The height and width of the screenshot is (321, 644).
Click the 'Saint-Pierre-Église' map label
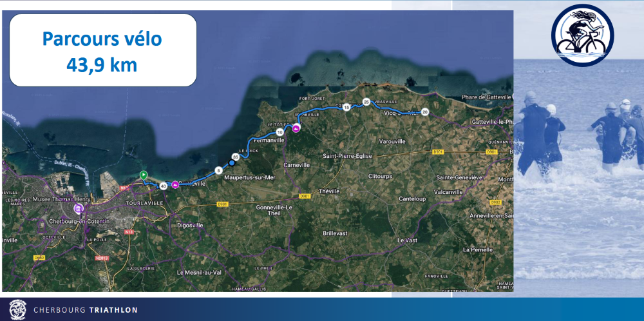347,156
